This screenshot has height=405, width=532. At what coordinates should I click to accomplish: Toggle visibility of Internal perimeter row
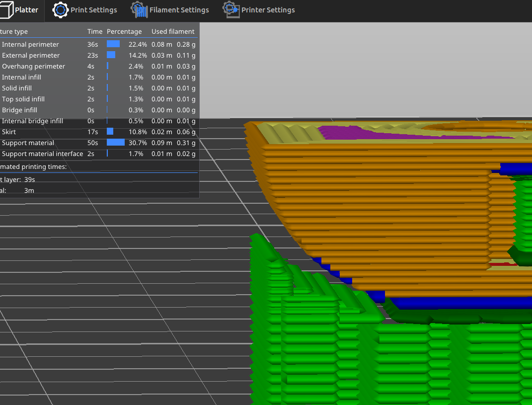99,44
